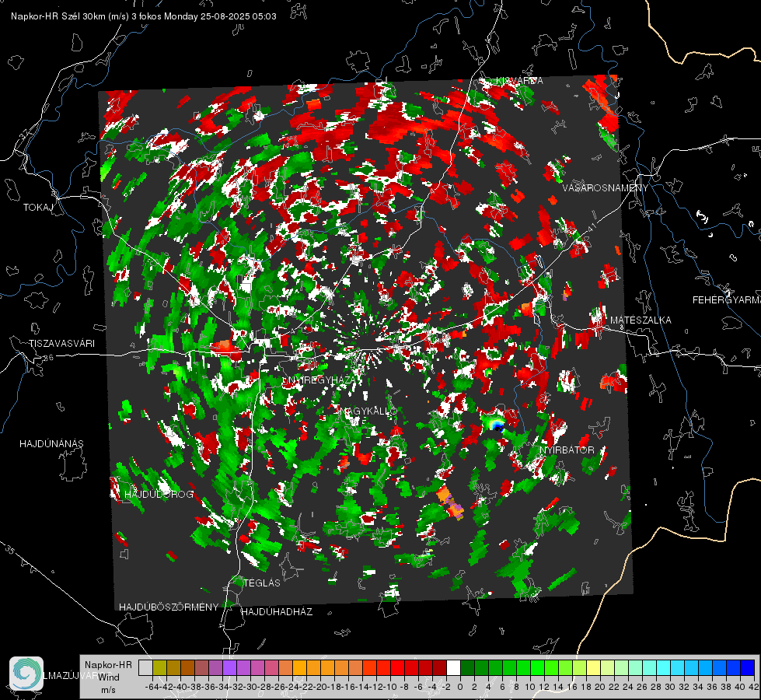Pick the bright purple -34 to -32 swatch
Image resolution: width=761 pixels, height=700 pixels.
(229, 667)
